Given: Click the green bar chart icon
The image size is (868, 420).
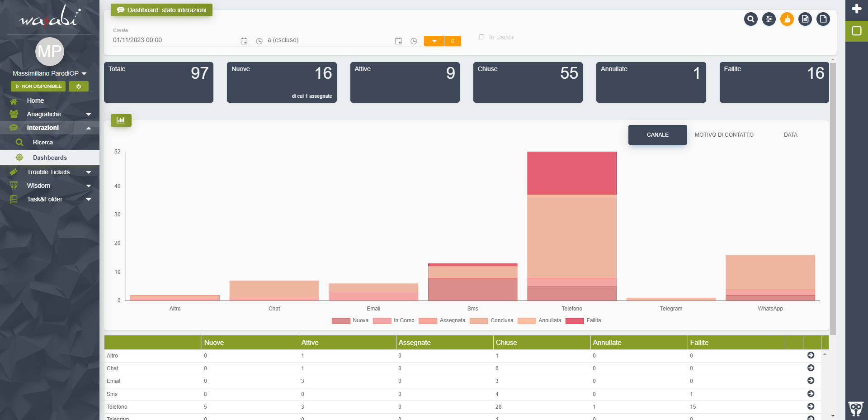Looking at the screenshot, I should (x=121, y=120).
